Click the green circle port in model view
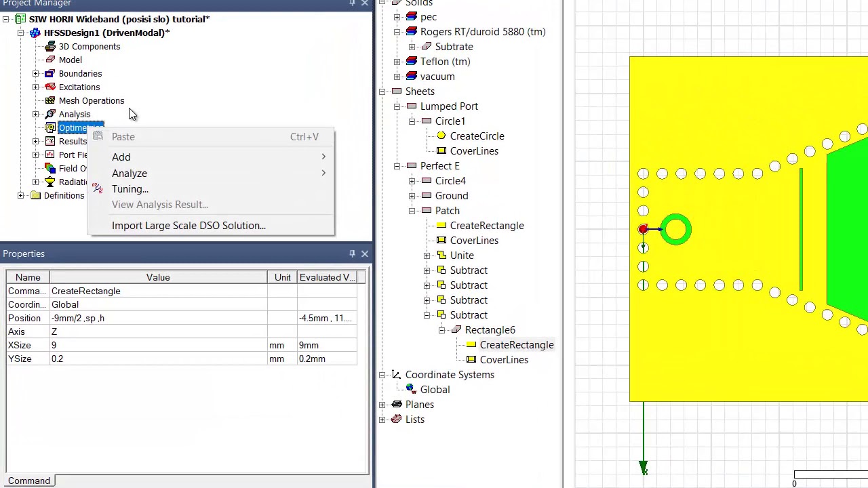 pos(675,230)
